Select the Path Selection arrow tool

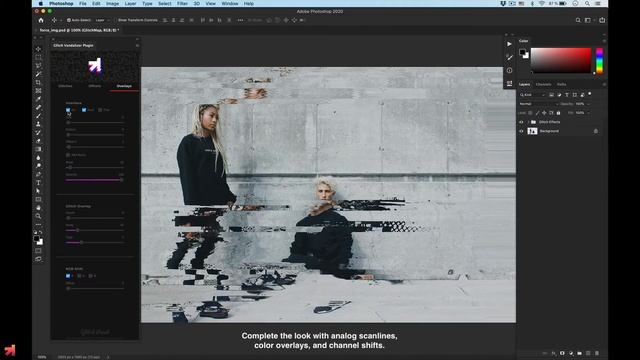click(38, 191)
